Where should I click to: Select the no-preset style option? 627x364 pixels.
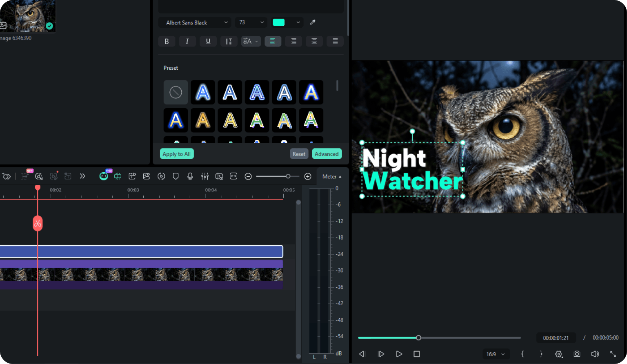(x=176, y=92)
